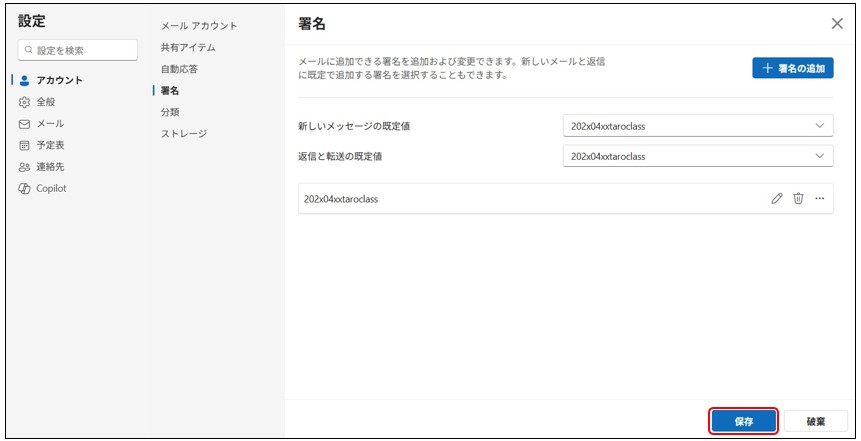Screen dimensions: 861x441
Task: Go to 自動応答 settings
Action: pyautogui.click(x=179, y=69)
